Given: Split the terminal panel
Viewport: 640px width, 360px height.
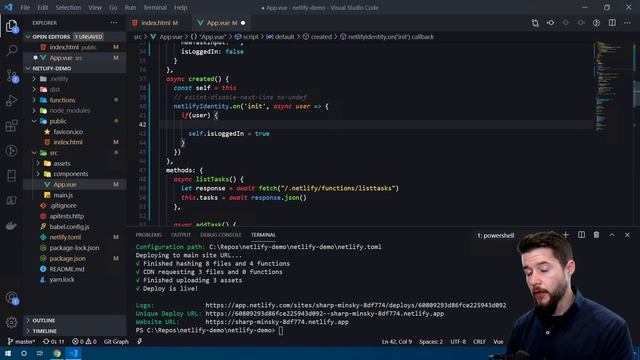Looking at the screenshot, I should click(x=581, y=235).
